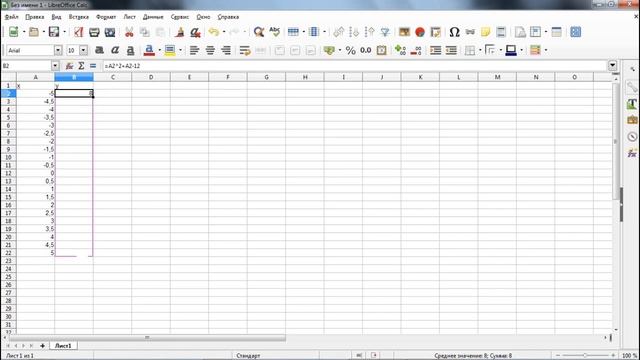This screenshot has height=360, width=640.
Task: Click inside the formula input line
Action: (x=354, y=66)
